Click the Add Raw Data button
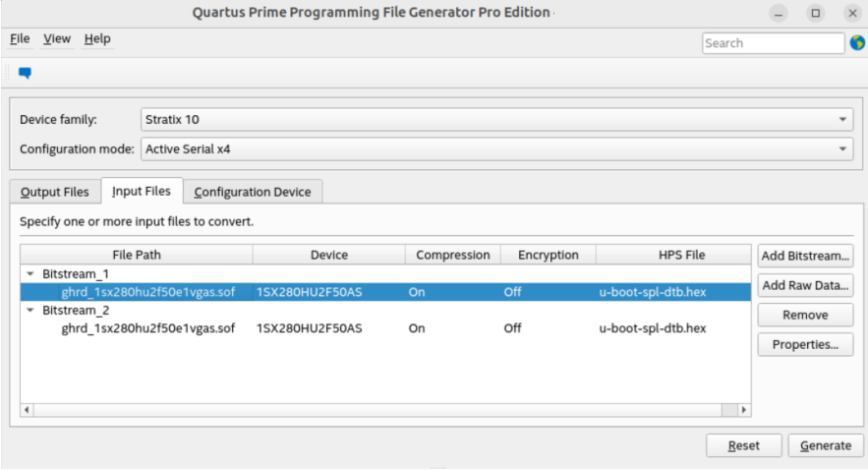868x470 pixels. coord(805,286)
